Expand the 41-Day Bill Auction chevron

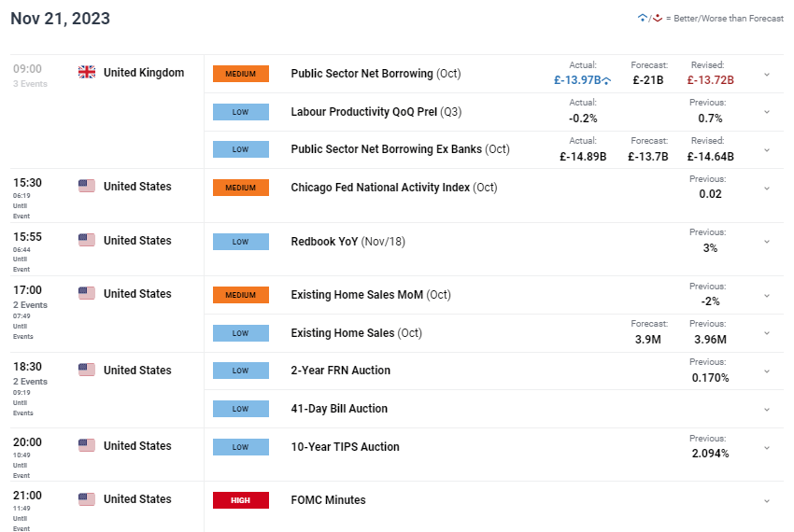click(767, 409)
